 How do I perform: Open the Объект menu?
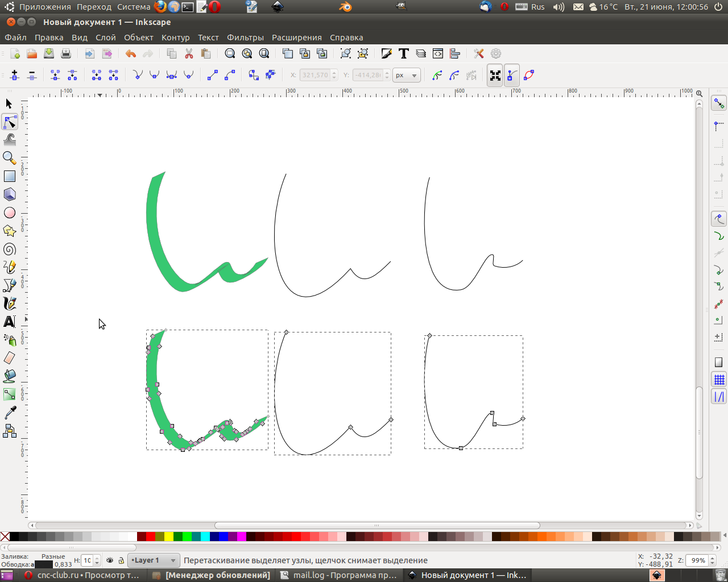(x=139, y=38)
